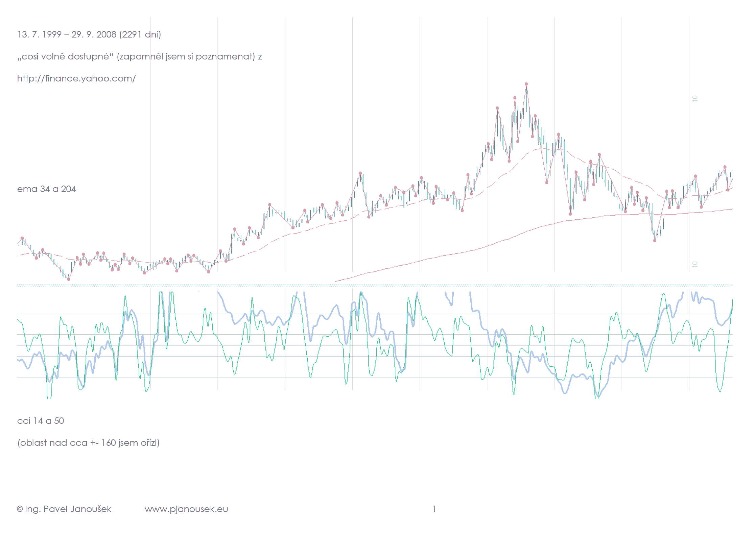Click the first pivot marker at far left of price chart
Viewport: 756px width, 534px height.
point(22,238)
